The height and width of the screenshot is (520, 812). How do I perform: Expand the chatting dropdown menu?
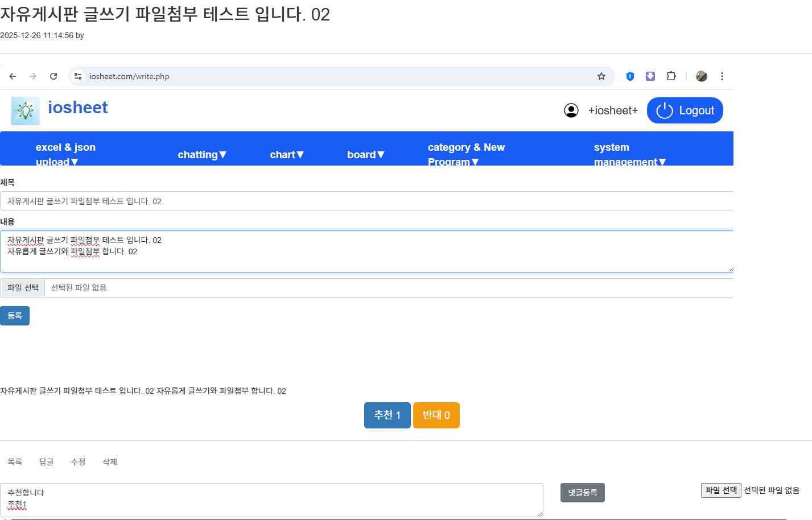coord(202,155)
